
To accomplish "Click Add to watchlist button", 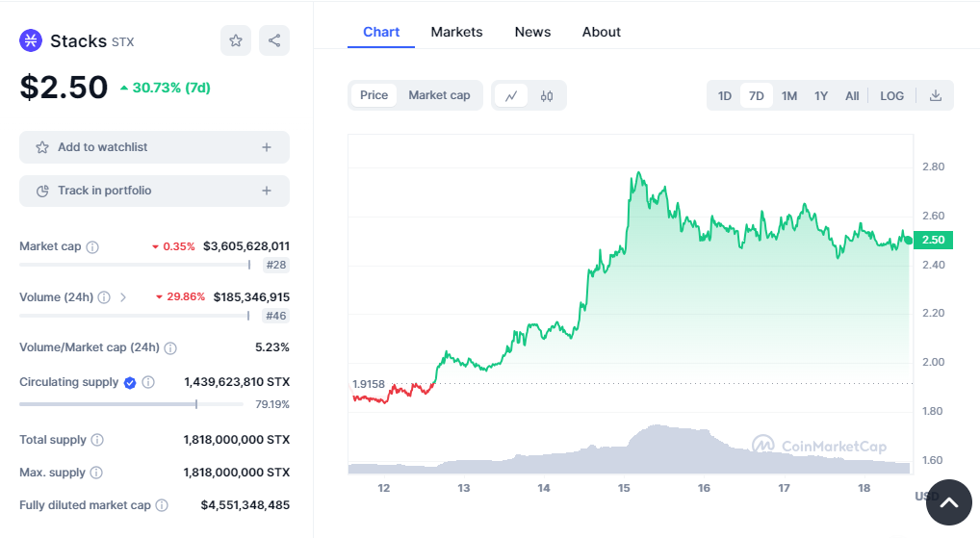I will tap(154, 147).
